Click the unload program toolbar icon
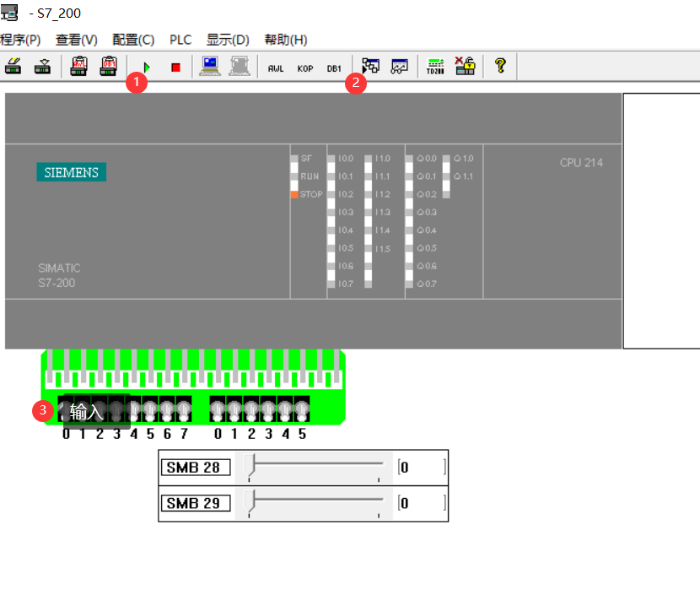 42,67
